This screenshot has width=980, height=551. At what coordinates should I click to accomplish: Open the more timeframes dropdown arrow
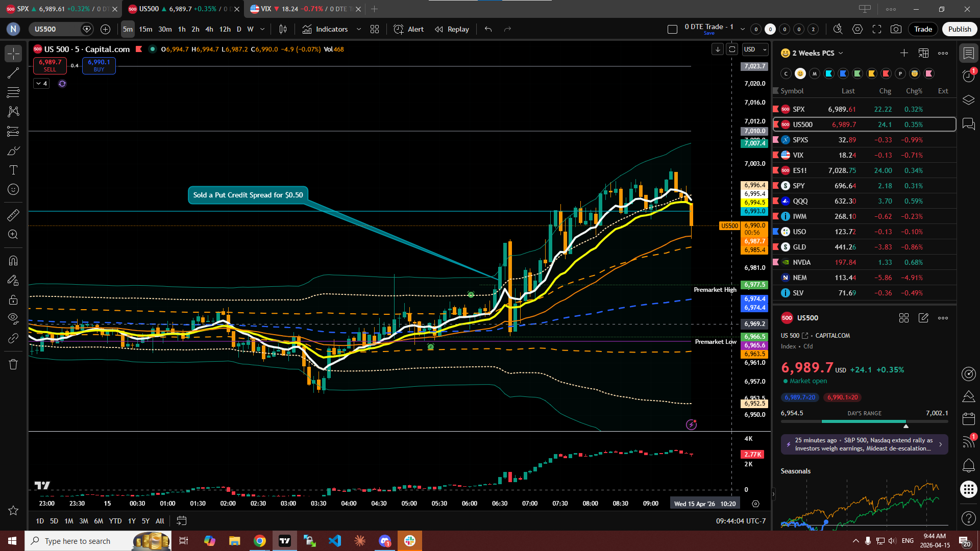pyautogui.click(x=262, y=29)
